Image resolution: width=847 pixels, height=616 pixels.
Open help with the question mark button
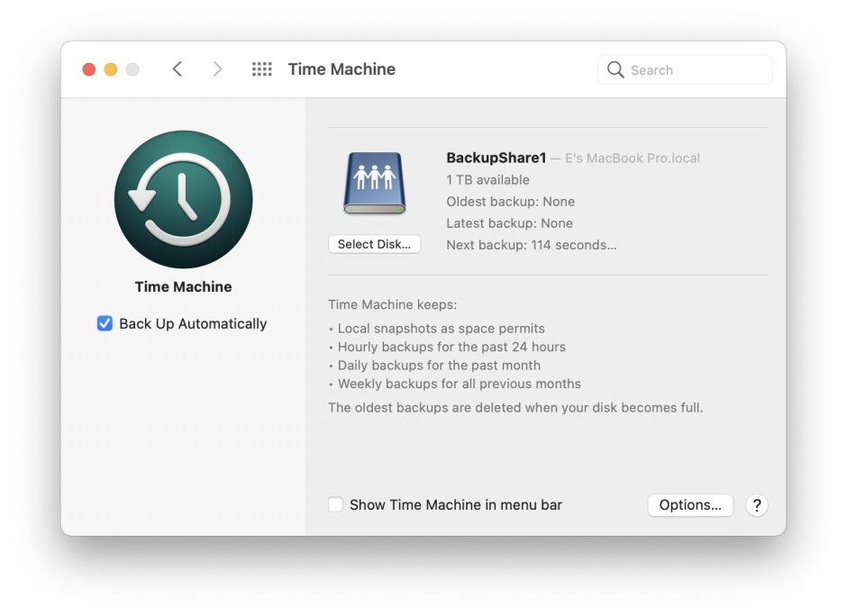pyautogui.click(x=757, y=505)
